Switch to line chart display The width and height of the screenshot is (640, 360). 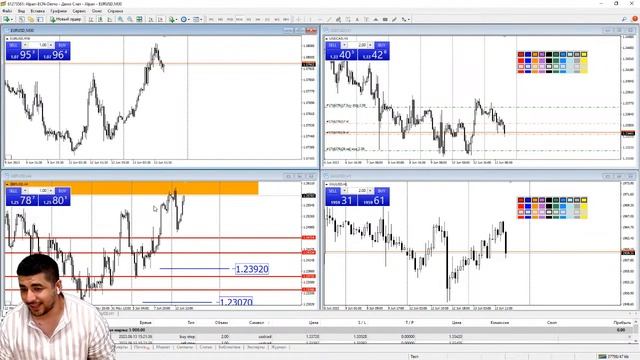(109, 19)
